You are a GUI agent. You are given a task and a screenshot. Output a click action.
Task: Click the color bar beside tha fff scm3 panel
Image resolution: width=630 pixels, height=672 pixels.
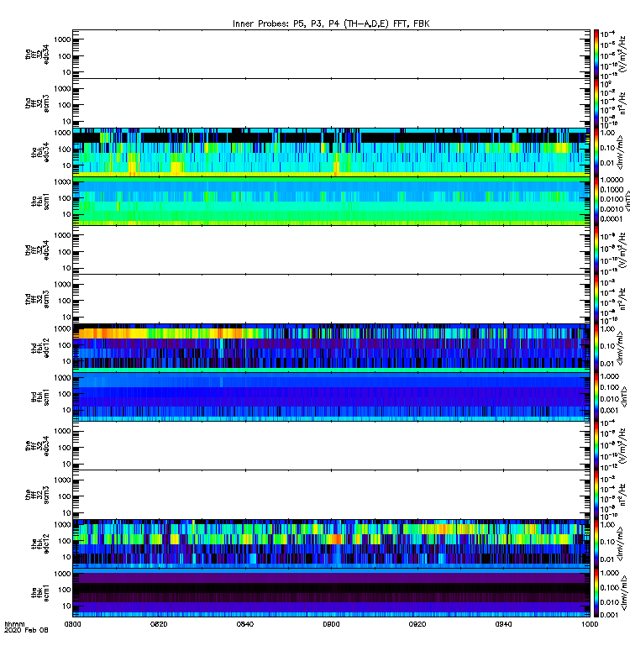click(x=596, y=103)
